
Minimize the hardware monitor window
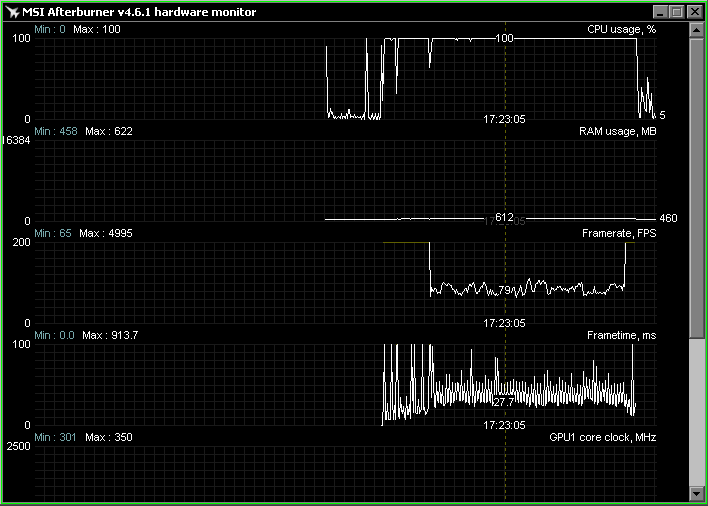click(660, 12)
